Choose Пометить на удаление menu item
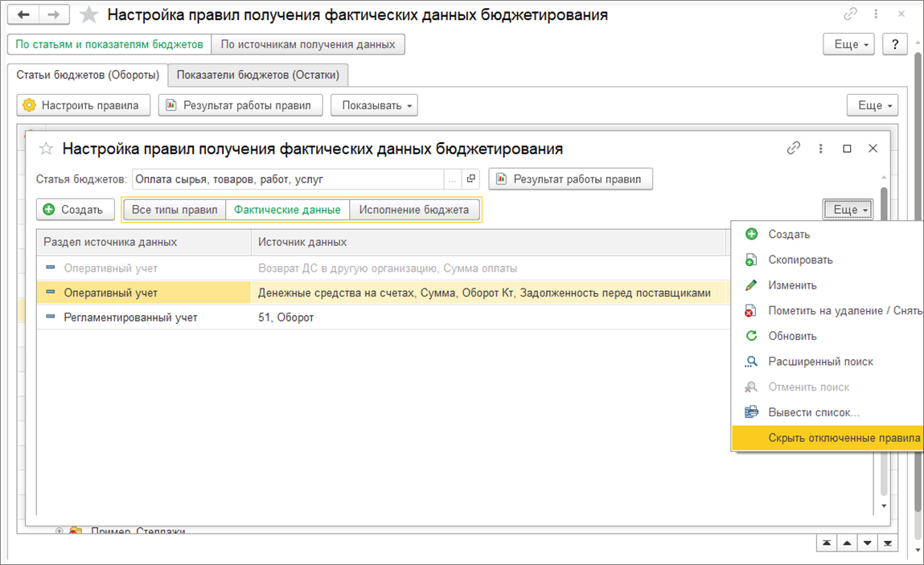This screenshot has height=565, width=924. coord(827,310)
